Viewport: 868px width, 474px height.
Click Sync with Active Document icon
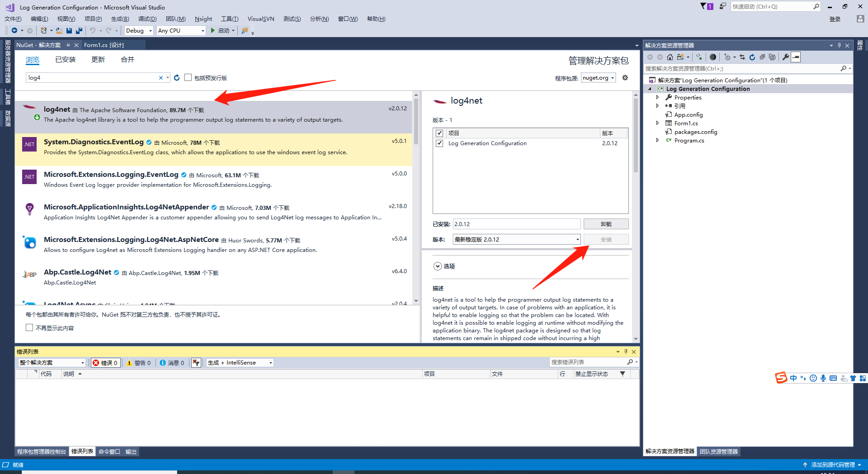point(742,57)
